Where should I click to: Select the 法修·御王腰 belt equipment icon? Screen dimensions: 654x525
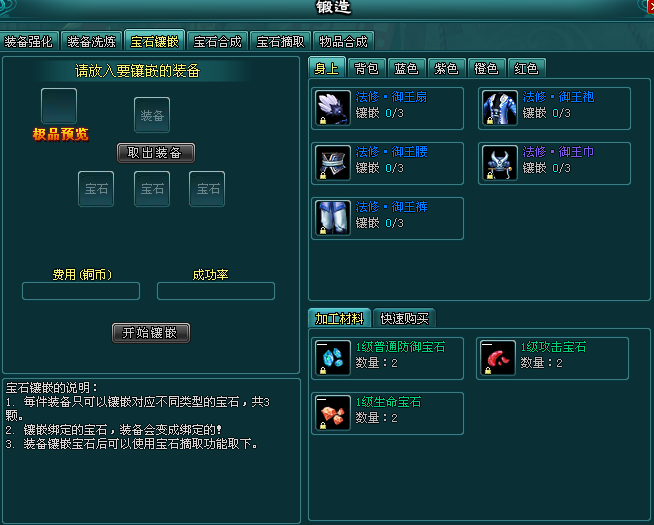[x=332, y=163]
